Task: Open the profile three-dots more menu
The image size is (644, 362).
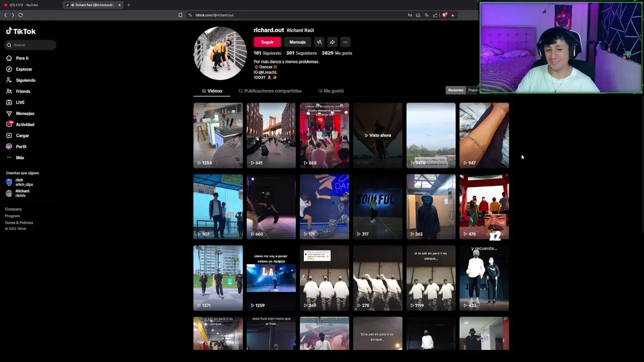Action: coord(345,42)
